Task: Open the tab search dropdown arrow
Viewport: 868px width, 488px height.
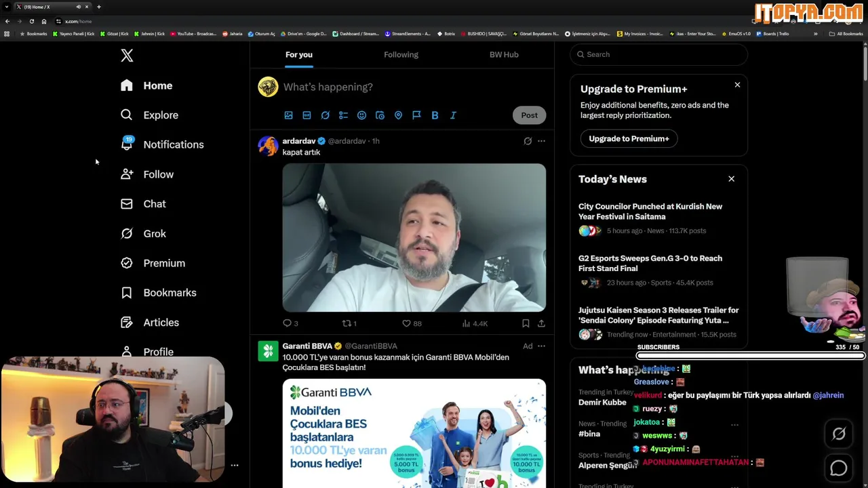Action: (7, 7)
